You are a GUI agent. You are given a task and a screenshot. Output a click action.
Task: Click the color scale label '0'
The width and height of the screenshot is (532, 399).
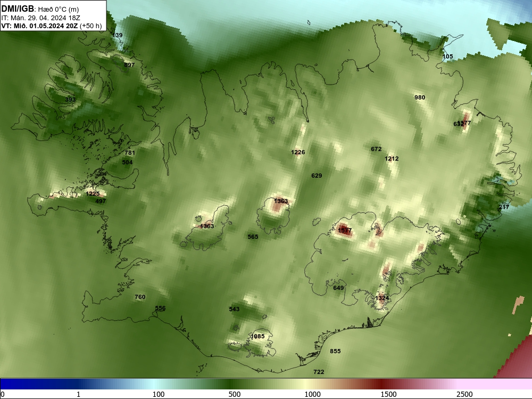pos(3,394)
